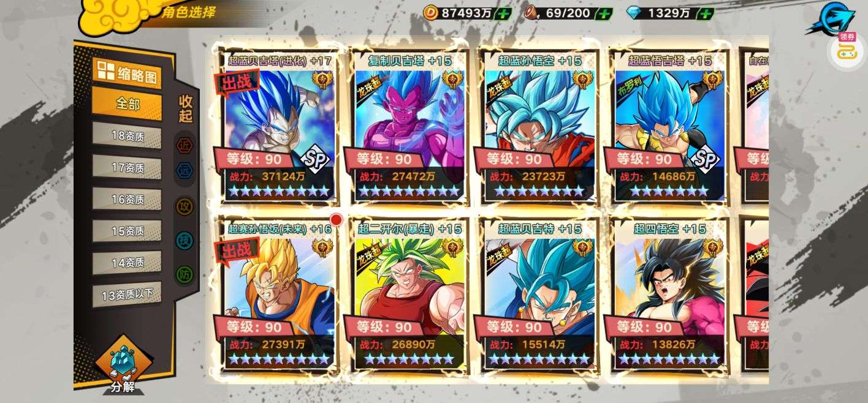Filter by 18资质 tab
This screenshot has height=403, width=868.
click(x=127, y=136)
